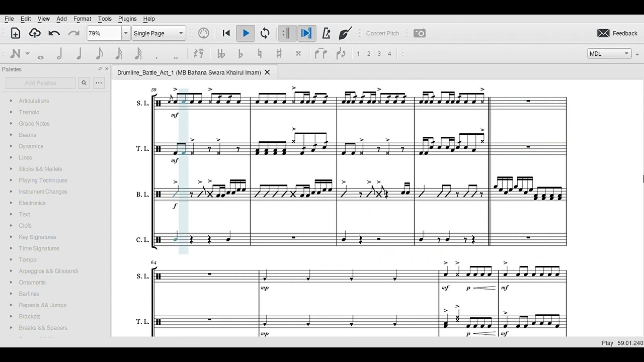Close the Drumline_Battle_Act_1 score tab

(267, 72)
